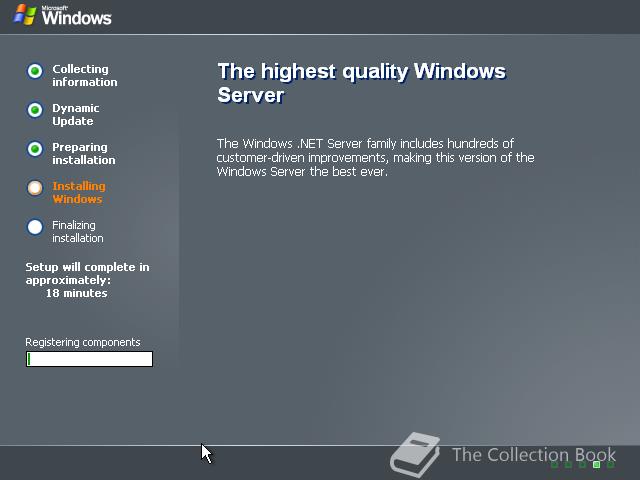Click the 'Finalizing installation' label
The image size is (640, 480).
(x=78, y=231)
